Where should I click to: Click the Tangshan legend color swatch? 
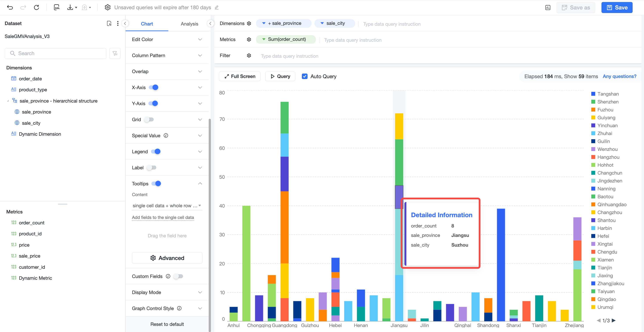coord(593,94)
